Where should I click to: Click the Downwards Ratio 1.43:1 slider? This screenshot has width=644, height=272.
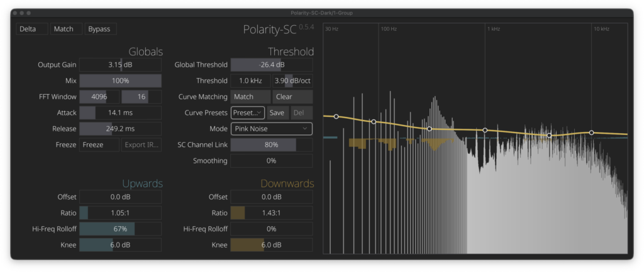(x=272, y=213)
